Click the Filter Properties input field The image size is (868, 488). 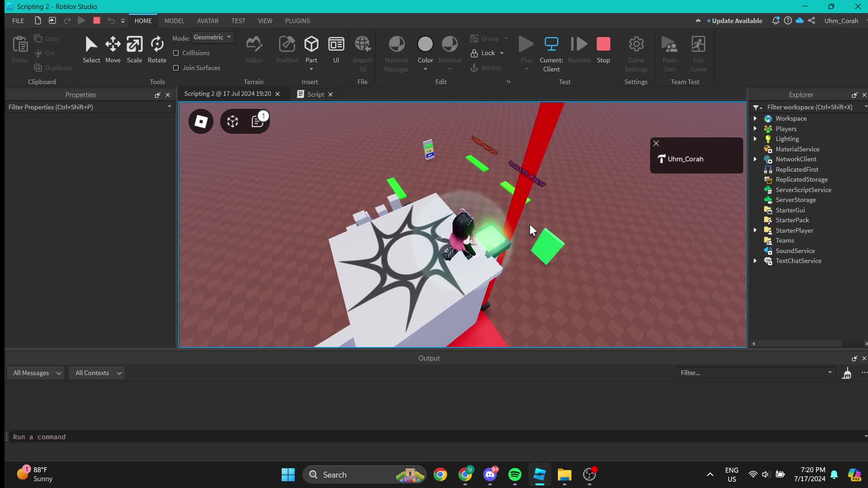pyautogui.click(x=90, y=108)
